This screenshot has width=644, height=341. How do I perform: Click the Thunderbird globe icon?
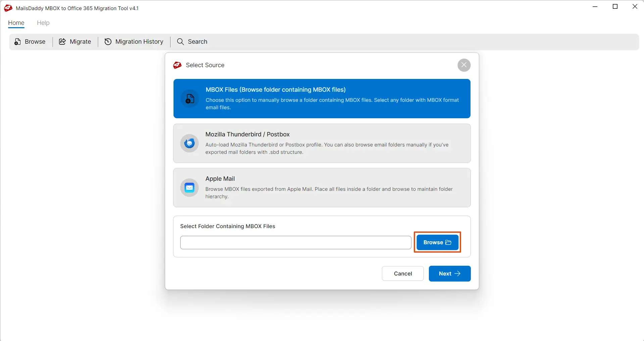[189, 143]
